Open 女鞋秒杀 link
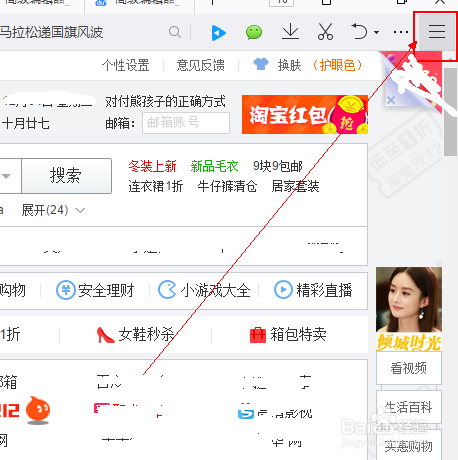This screenshot has width=458, height=460. pyautogui.click(x=146, y=334)
